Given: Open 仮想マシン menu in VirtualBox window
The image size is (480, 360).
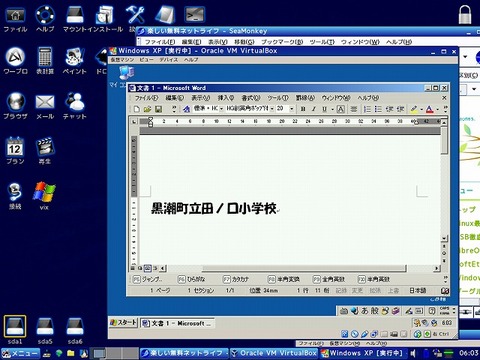Looking at the screenshot, I should click(122, 60).
